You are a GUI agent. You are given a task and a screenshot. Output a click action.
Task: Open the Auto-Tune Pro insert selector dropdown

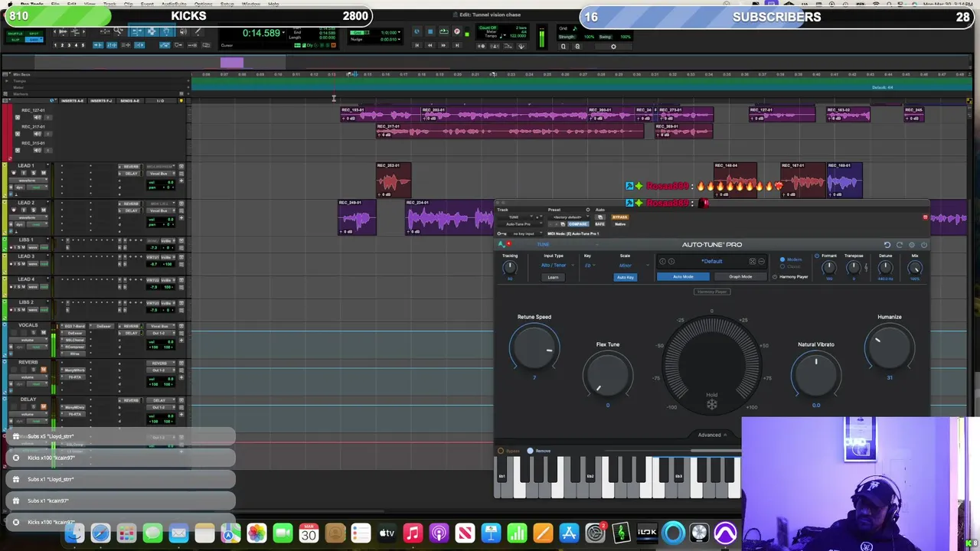click(519, 224)
